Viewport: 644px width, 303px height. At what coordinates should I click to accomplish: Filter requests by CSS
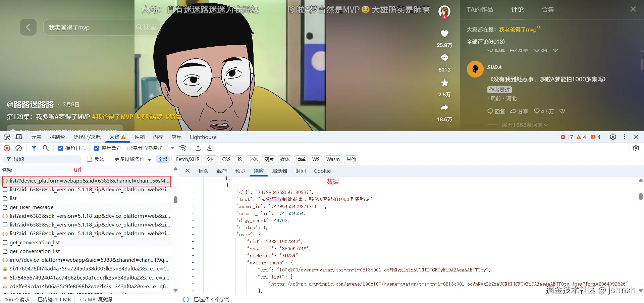click(x=226, y=159)
